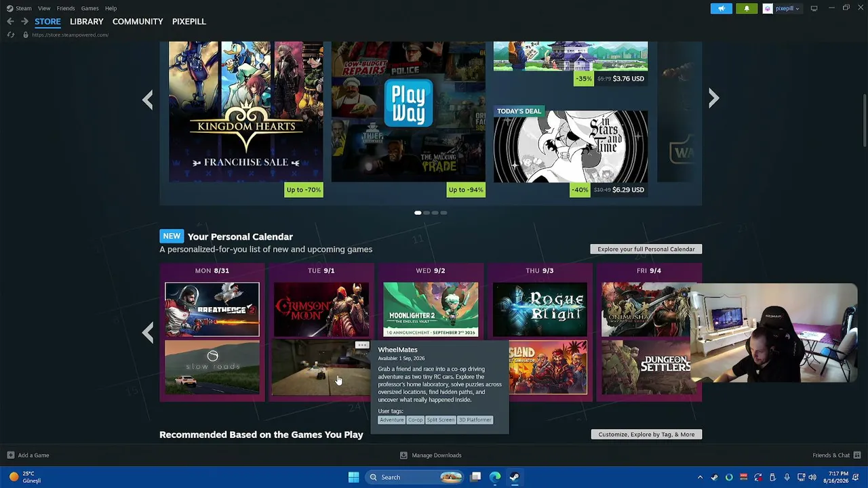The height and width of the screenshot is (488, 868).
Task: Open the announcements megaphone button
Action: tap(722, 8)
